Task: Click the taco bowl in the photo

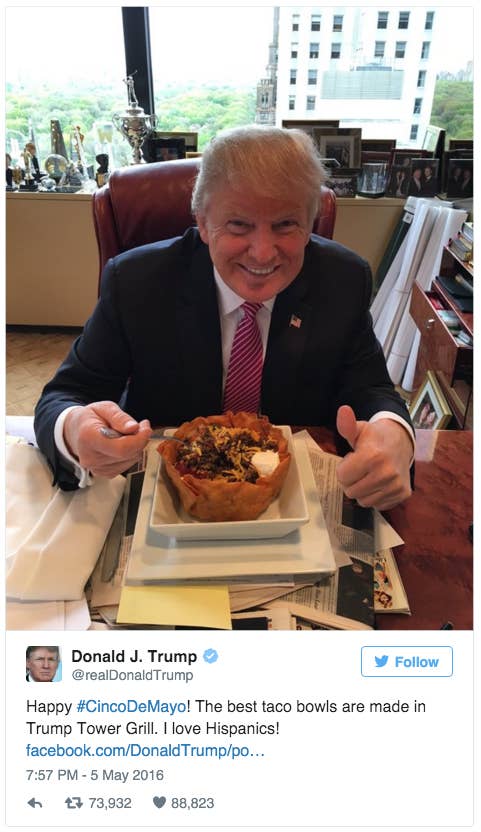Action: tap(225, 465)
